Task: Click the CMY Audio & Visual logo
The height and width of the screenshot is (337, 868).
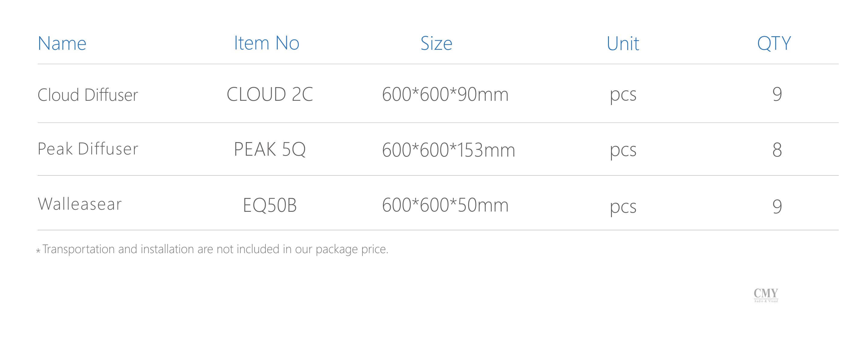Action: pyautogui.click(x=766, y=295)
